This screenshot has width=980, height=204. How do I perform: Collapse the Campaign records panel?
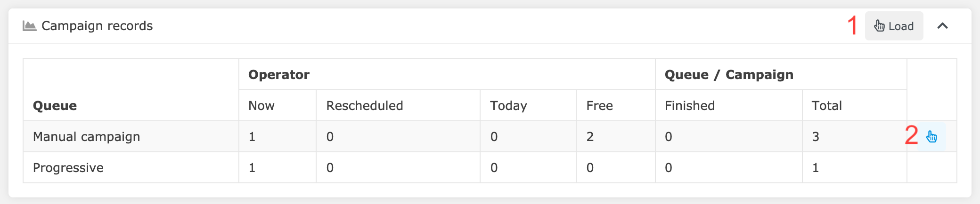point(942,26)
